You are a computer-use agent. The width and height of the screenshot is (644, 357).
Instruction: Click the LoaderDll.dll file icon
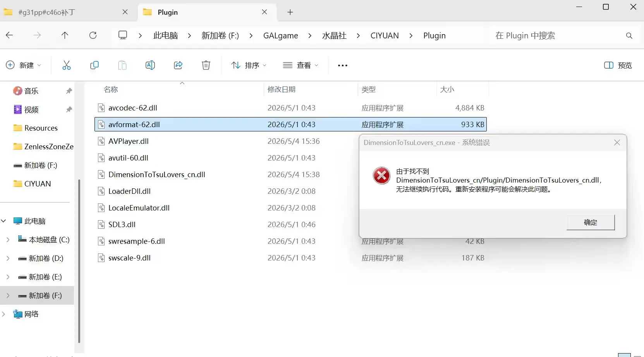click(x=101, y=191)
